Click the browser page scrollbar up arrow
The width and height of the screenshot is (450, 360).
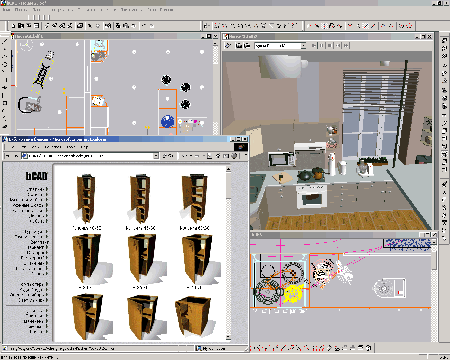click(x=228, y=169)
